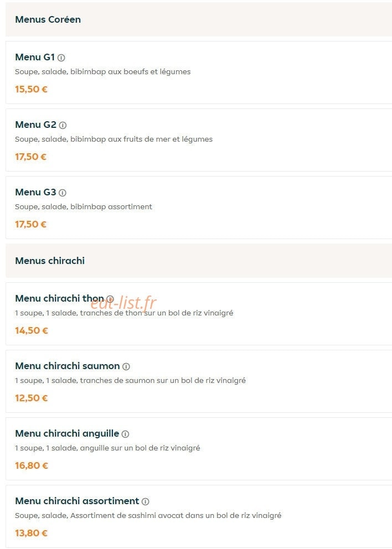
Task: Select the 15,50 € price of Menu G1
Action: point(31,89)
